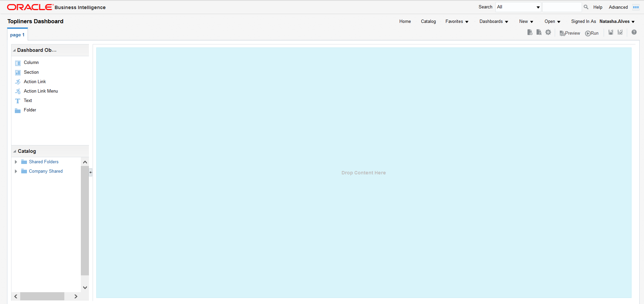
Task: Click the Save Dashboard As icon
Action: (620, 32)
